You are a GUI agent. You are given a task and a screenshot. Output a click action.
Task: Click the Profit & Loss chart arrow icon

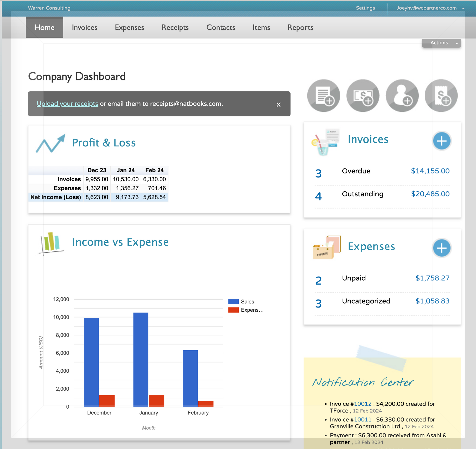(51, 143)
